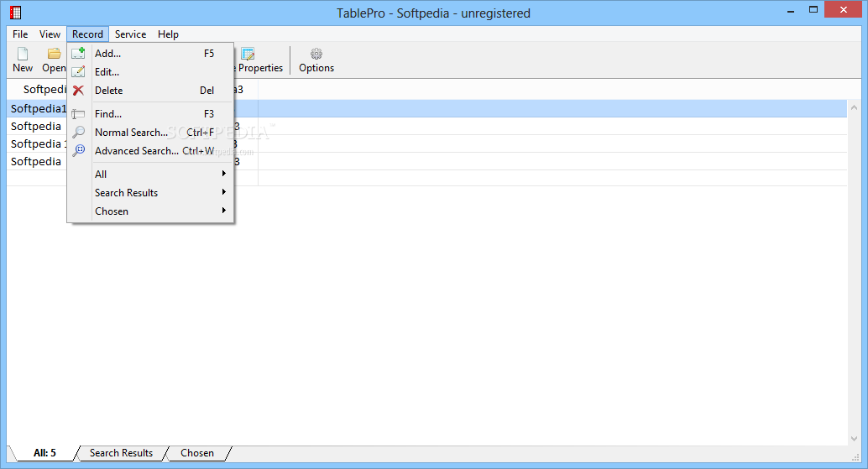Choose Add... from the Record menu

pyautogui.click(x=150, y=54)
